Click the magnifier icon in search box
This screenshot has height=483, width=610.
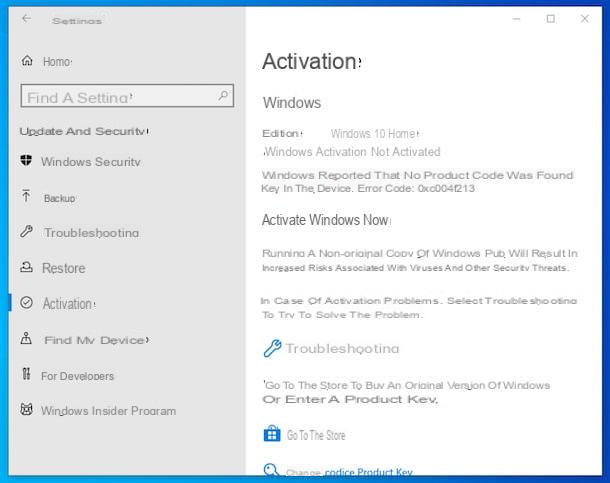(223, 96)
